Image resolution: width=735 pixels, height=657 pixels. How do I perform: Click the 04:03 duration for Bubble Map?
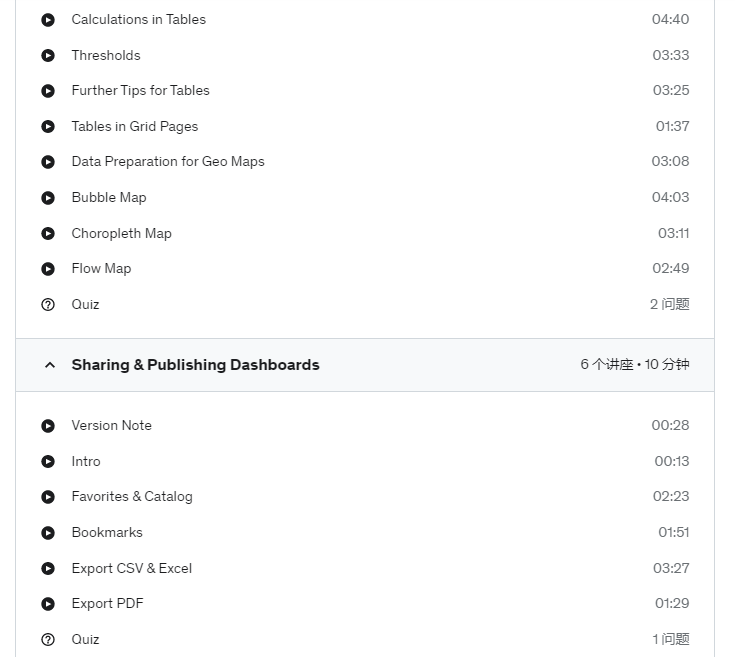click(x=670, y=197)
